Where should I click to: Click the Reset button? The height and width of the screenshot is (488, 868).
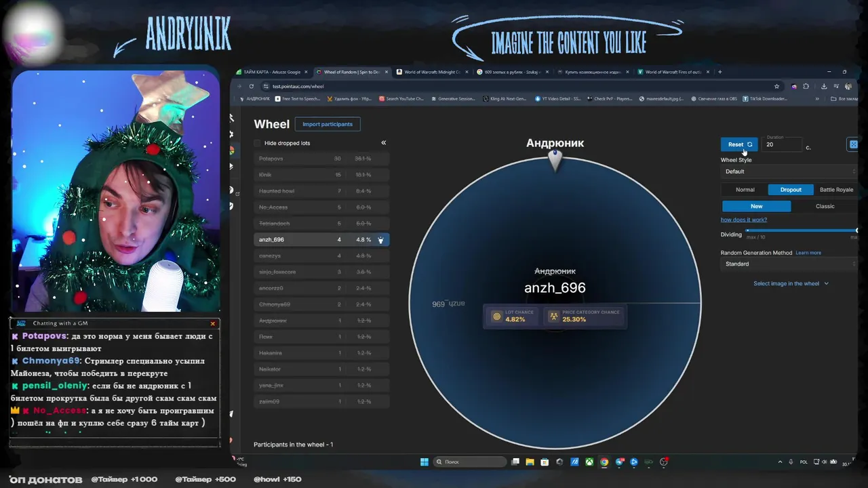[x=738, y=144]
